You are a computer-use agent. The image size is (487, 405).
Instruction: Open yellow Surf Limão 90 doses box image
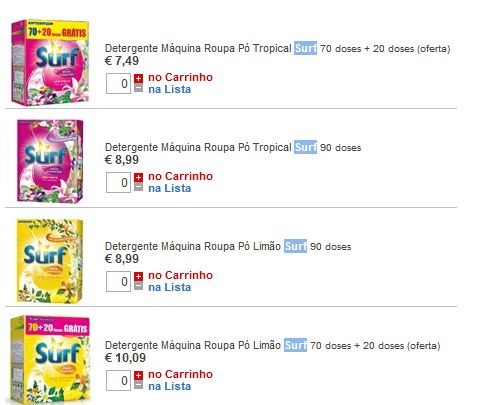(x=50, y=261)
